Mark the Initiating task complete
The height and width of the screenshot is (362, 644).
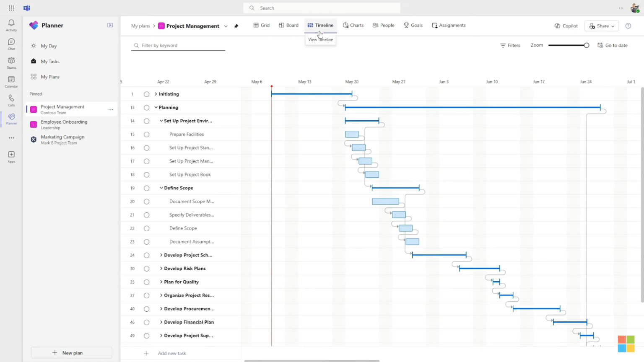[146, 94]
